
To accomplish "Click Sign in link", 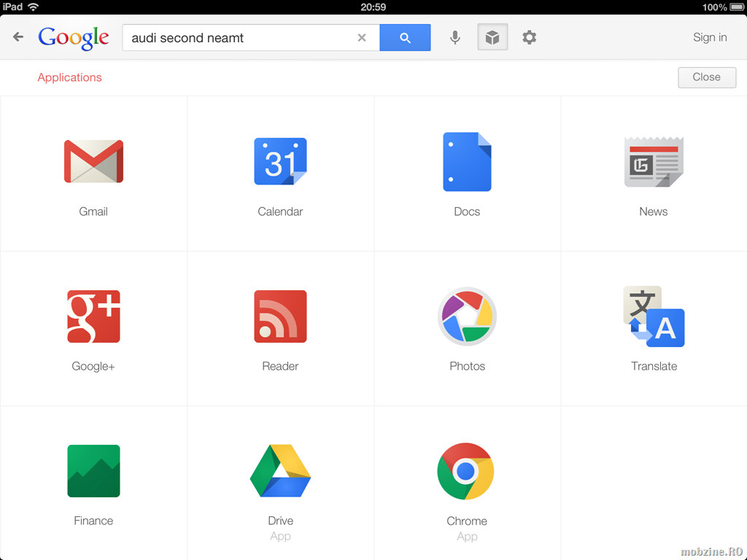I will 710,37.
